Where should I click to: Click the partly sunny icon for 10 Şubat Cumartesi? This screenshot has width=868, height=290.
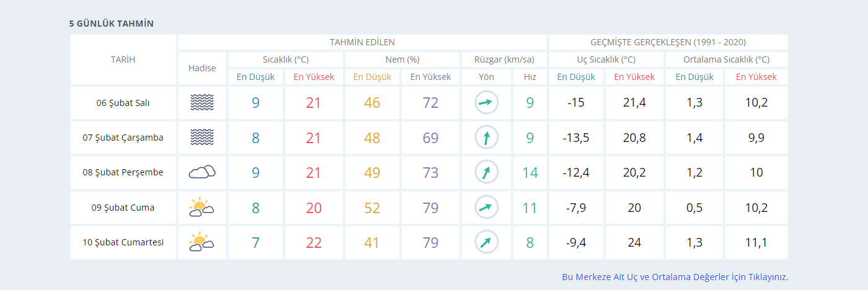[202, 242]
